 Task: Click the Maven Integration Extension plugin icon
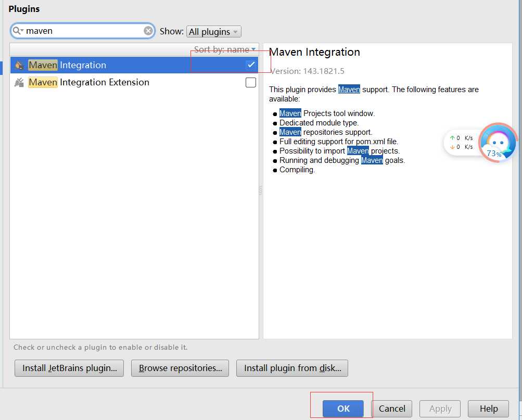point(19,82)
